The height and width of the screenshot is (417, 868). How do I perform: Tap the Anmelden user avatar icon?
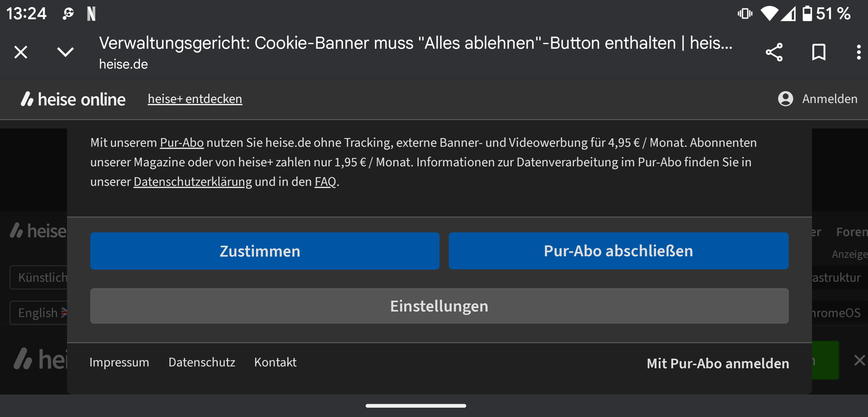tap(785, 99)
